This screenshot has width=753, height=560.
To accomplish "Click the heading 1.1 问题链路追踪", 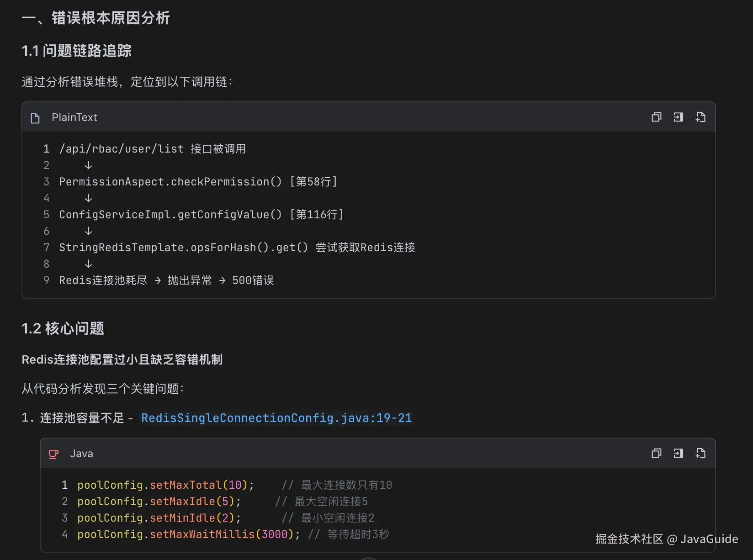I will (x=77, y=51).
